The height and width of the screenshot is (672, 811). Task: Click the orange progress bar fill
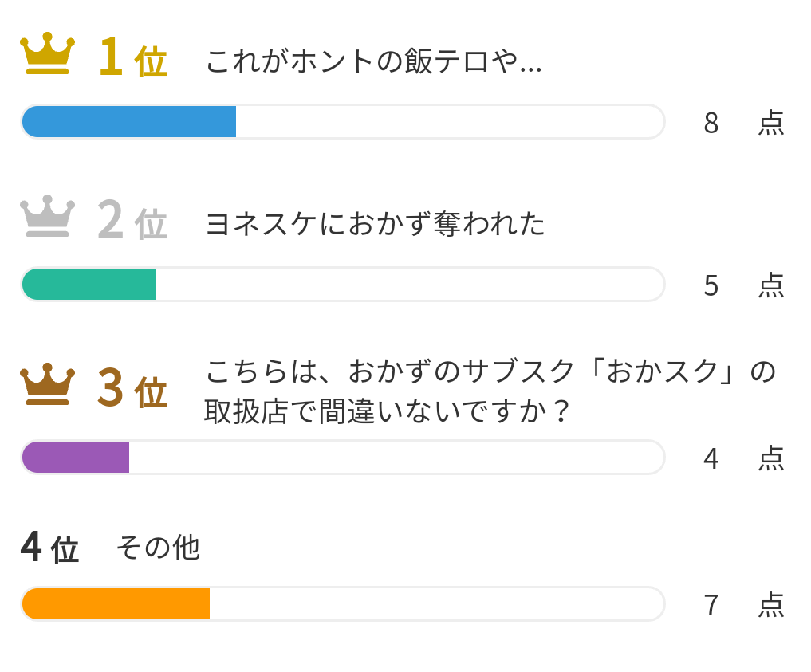pyautogui.click(x=116, y=603)
